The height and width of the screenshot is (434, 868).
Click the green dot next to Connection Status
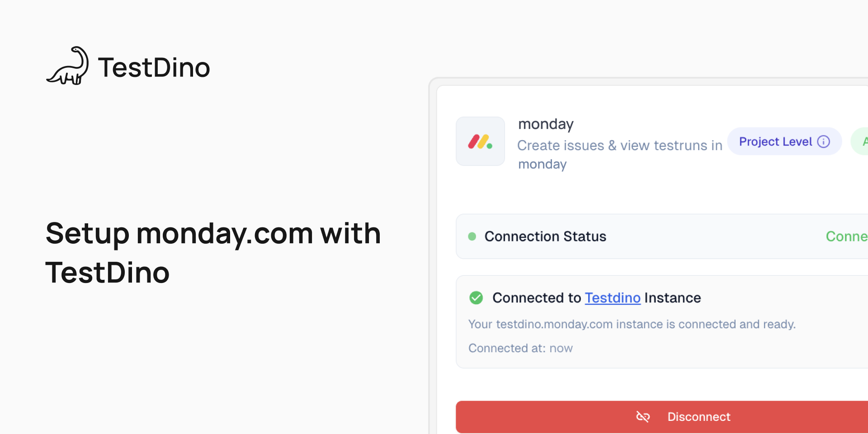point(472,236)
